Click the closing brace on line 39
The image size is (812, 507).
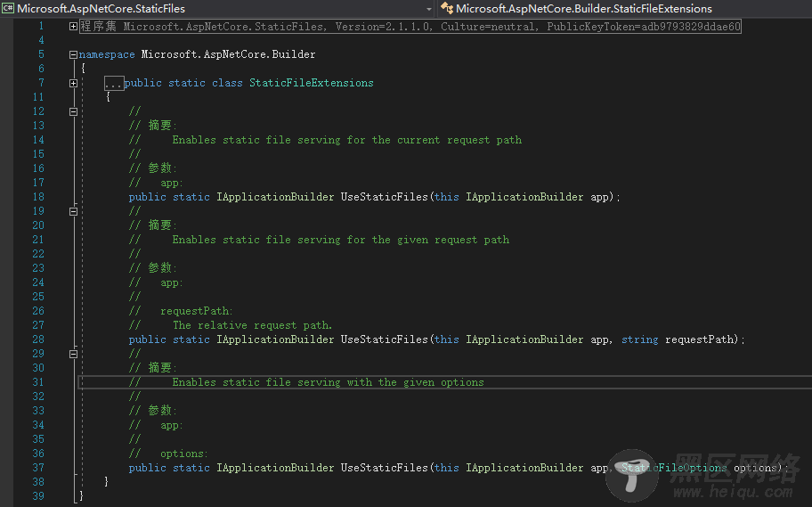point(82,496)
